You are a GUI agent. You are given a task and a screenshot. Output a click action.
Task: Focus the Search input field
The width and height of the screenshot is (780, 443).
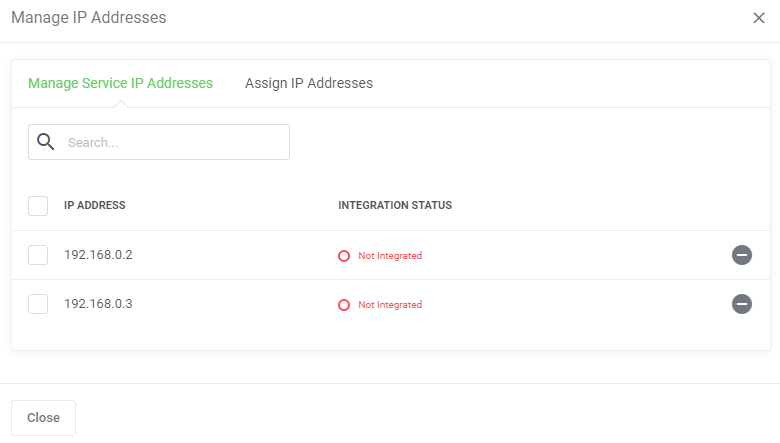159,142
